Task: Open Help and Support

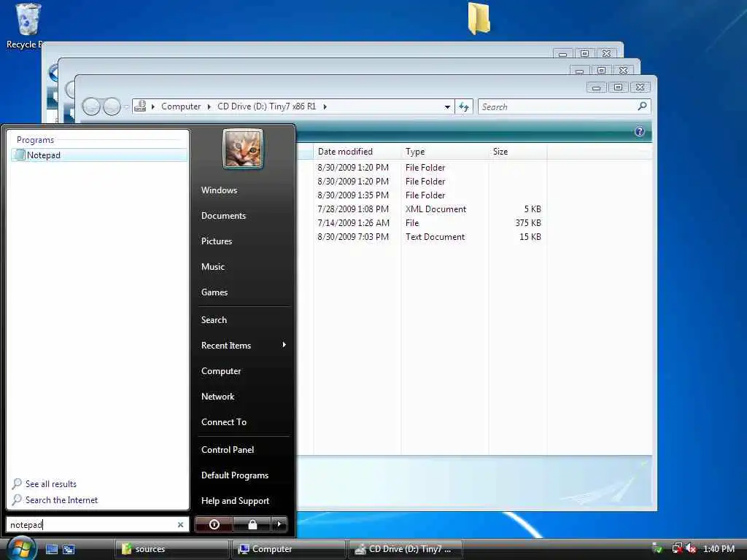Action: tap(235, 501)
